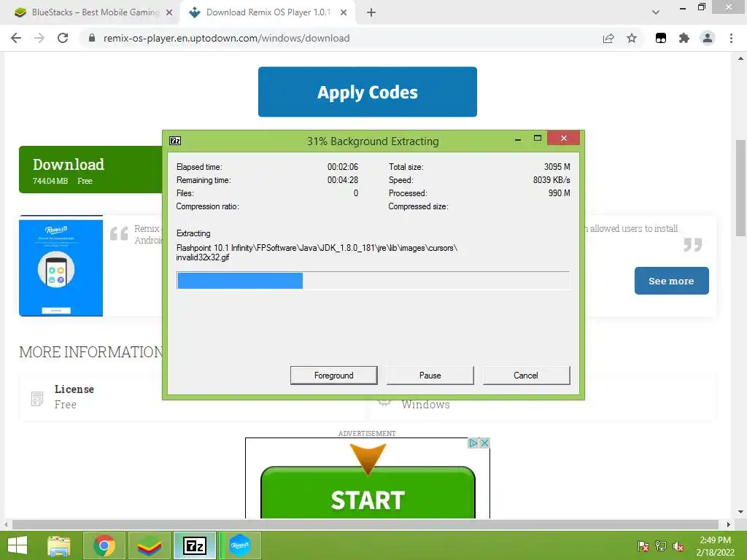Select the Download Remix OS Player tab
The height and width of the screenshot is (560, 747).
tap(267, 12)
